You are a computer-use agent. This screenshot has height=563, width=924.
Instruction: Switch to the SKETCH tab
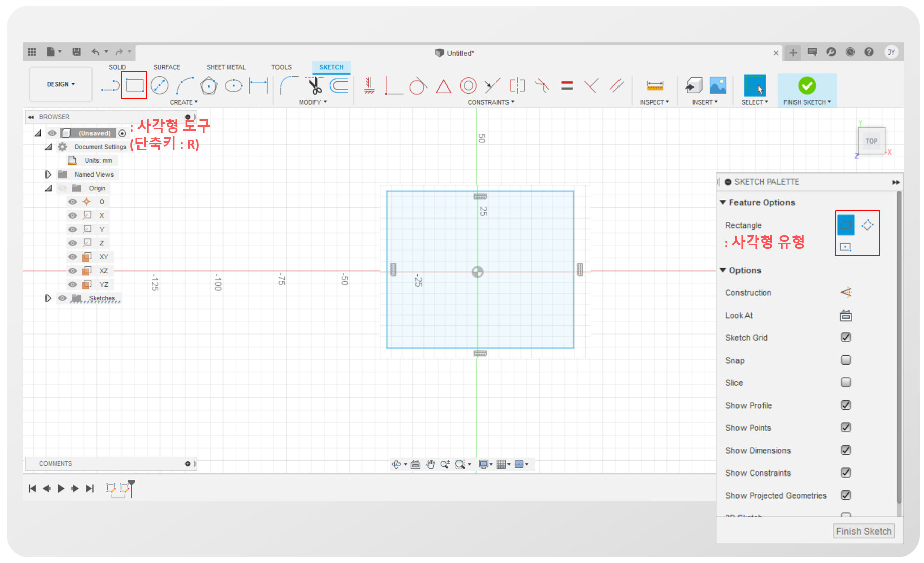tap(331, 67)
